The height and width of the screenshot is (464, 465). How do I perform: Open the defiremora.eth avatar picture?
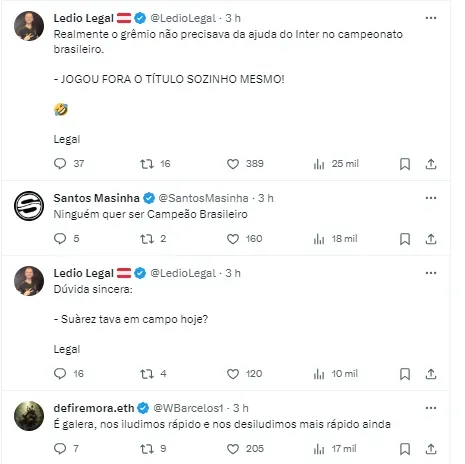[x=29, y=416]
